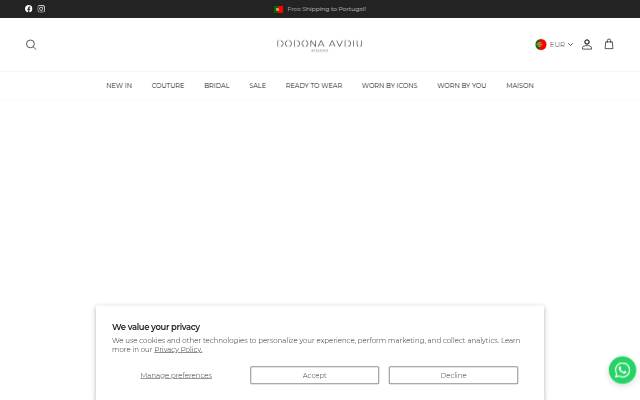Expand the EUR currency dropdown
Screen dimensions: 640x400
[x=561, y=44]
